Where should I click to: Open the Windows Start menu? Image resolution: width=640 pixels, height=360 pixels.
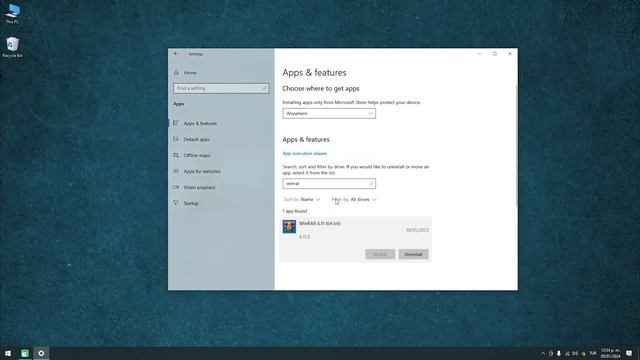pos(8,353)
